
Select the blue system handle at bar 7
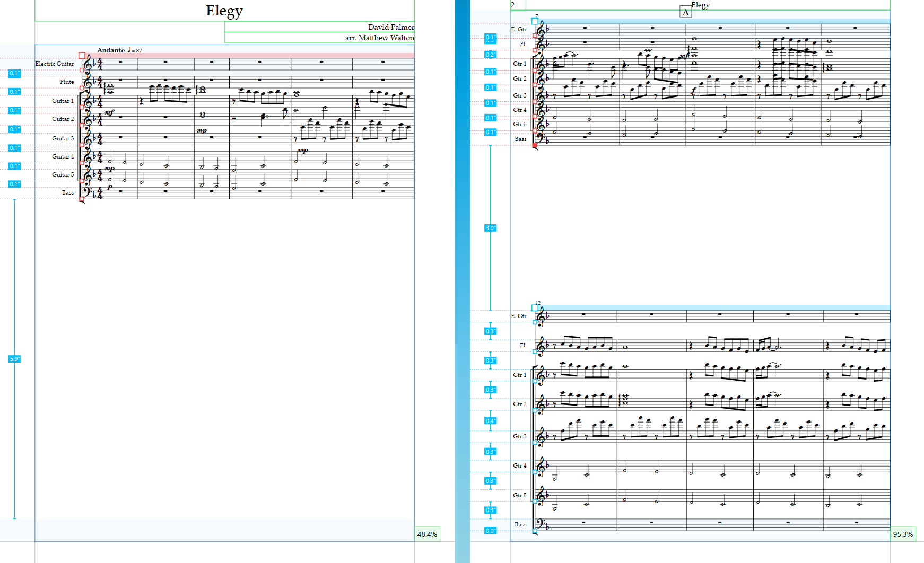click(x=535, y=22)
